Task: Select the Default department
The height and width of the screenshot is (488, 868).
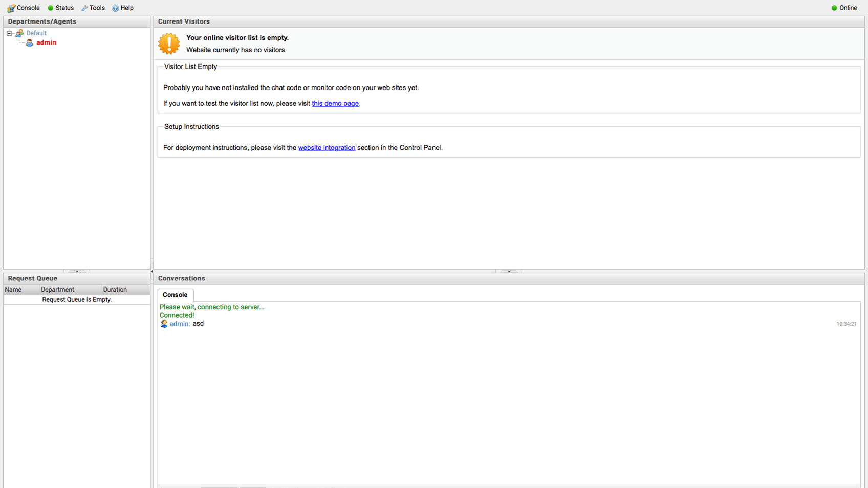Action: tap(36, 33)
